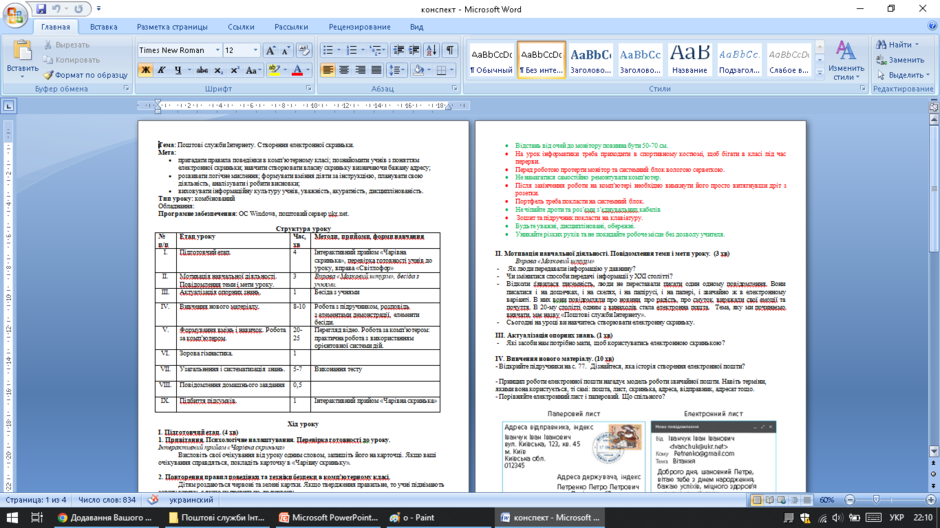The image size is (940, 528).
Task: Click zoom out minus button
Action: (849, 500)
